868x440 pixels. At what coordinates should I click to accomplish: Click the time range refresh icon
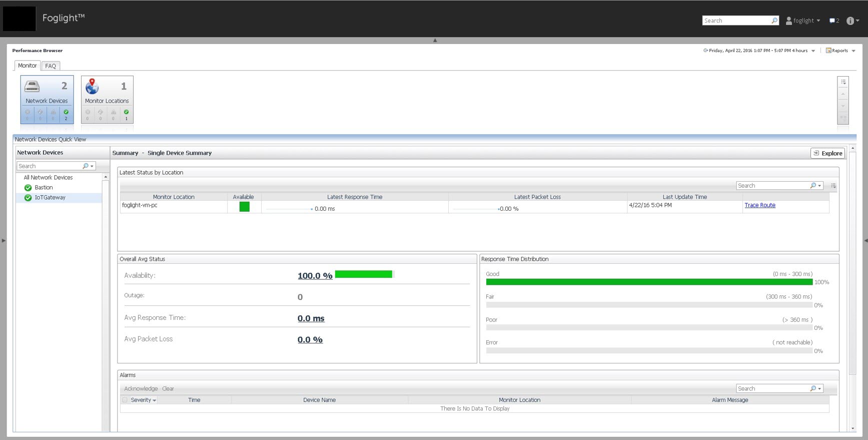coord(706,51)
